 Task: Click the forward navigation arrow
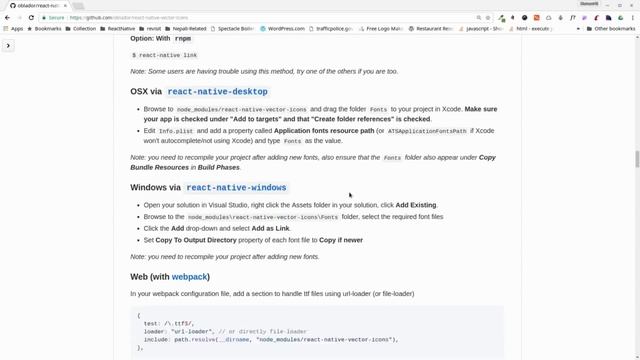(x=19, y=18)
